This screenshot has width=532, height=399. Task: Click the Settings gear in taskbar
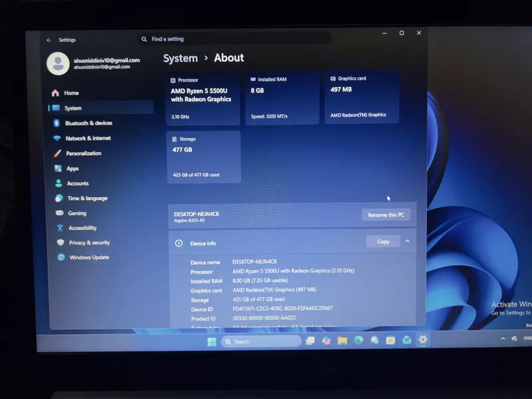click(x=423, y=340)
